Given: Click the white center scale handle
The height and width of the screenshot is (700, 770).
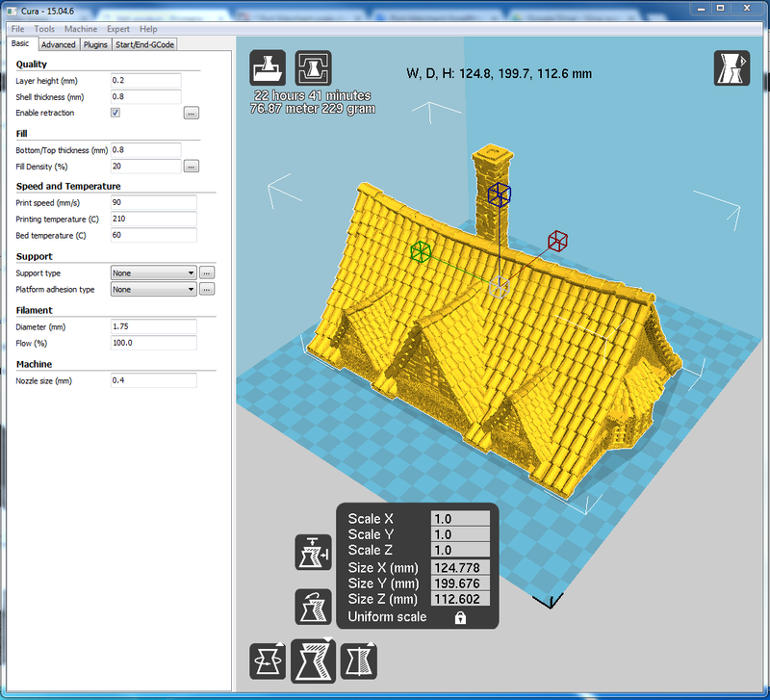Looking at the screenshot, I should (500, 287).
